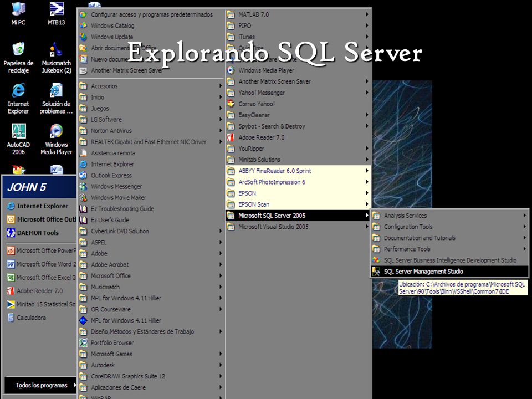Click SQL Server Management Studio icon
This screenshot has width=532, height=399.
coord(376,272)
